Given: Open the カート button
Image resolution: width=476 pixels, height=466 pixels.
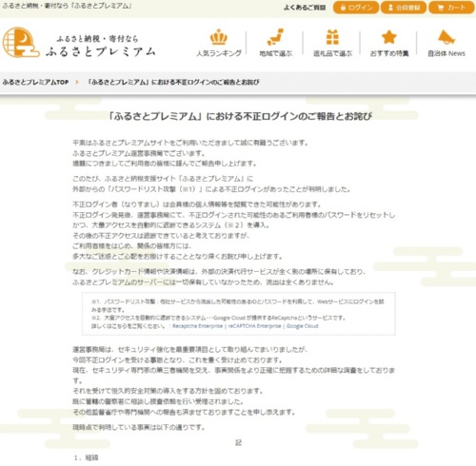Looking at the screenshot, I should (451, 8).
